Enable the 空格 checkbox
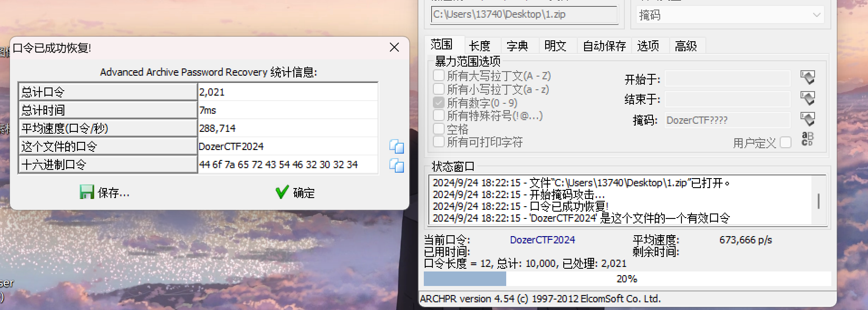The height and width of the screenshot is (310, 868). (x=439, y=129)
